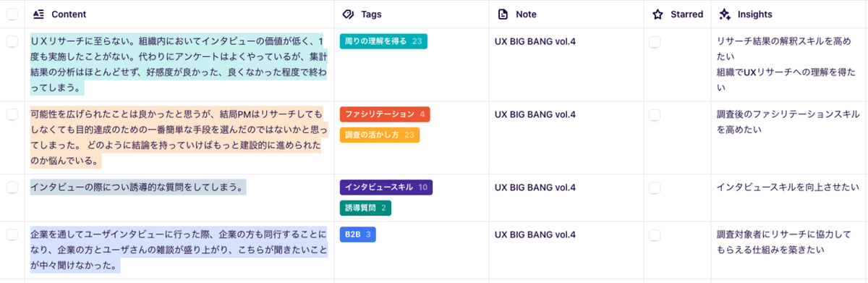This screenshot has height=283, width=868.
Task: Open UX BIG BANG vol.4 note in first row
Action: (535, 41)
